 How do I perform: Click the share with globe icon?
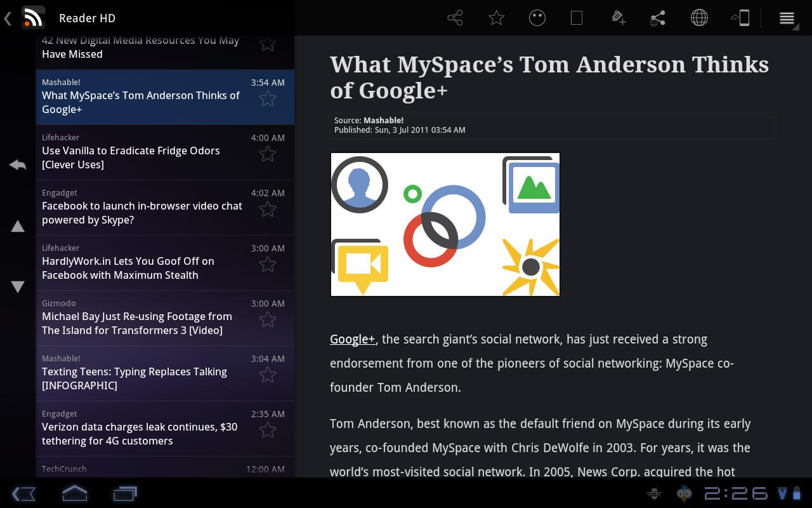[x=658, y=18]
